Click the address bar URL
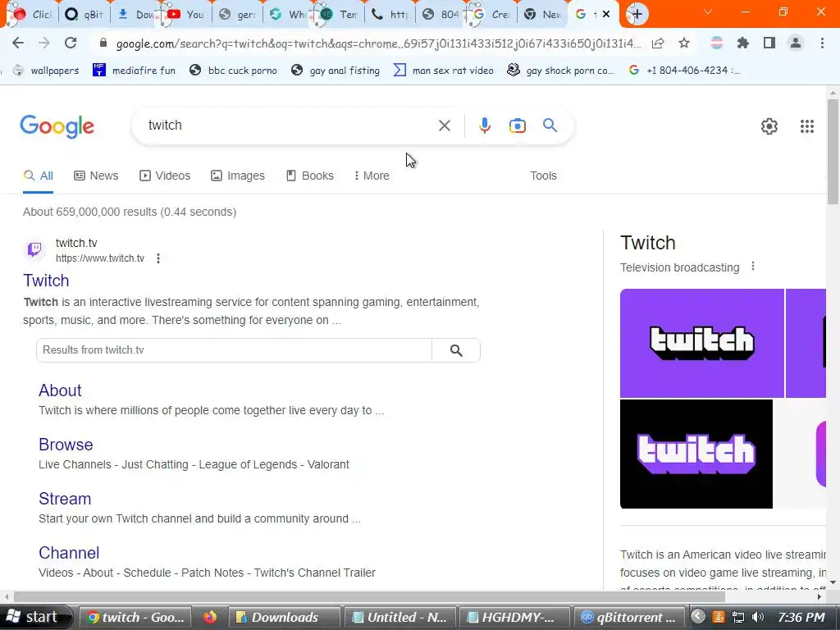Screen dimensions: 840x630 [x=378, y=43]
